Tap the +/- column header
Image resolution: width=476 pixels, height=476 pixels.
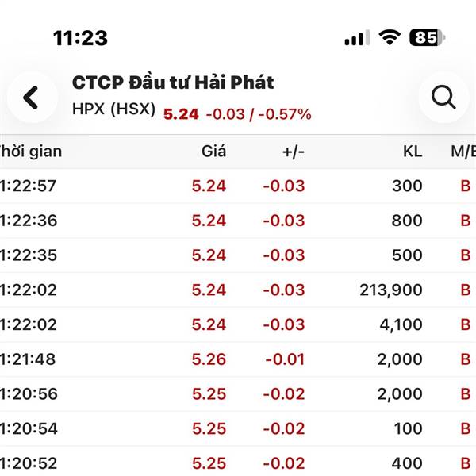[294, 152]
